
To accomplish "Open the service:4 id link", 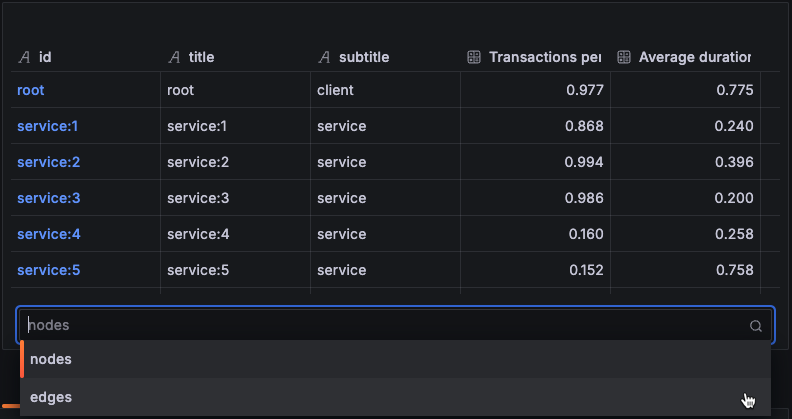I will (x=48, y=234).
